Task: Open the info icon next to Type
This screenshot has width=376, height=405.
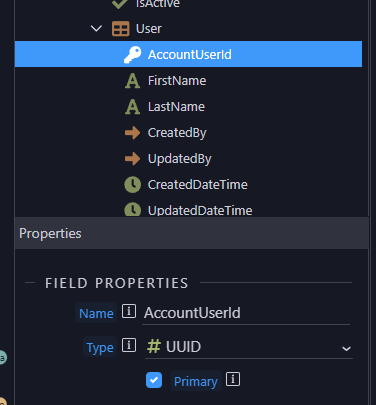Action: coord(129,345)
